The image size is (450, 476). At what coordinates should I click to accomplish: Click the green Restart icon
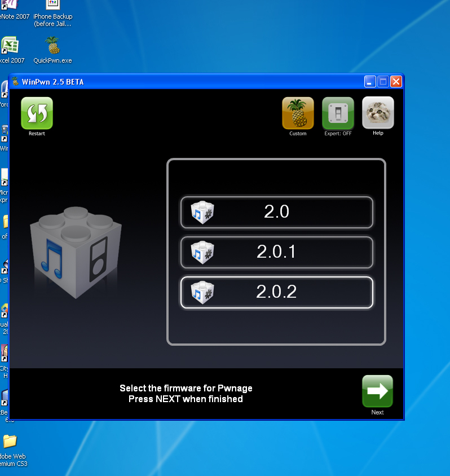[37, 113]
